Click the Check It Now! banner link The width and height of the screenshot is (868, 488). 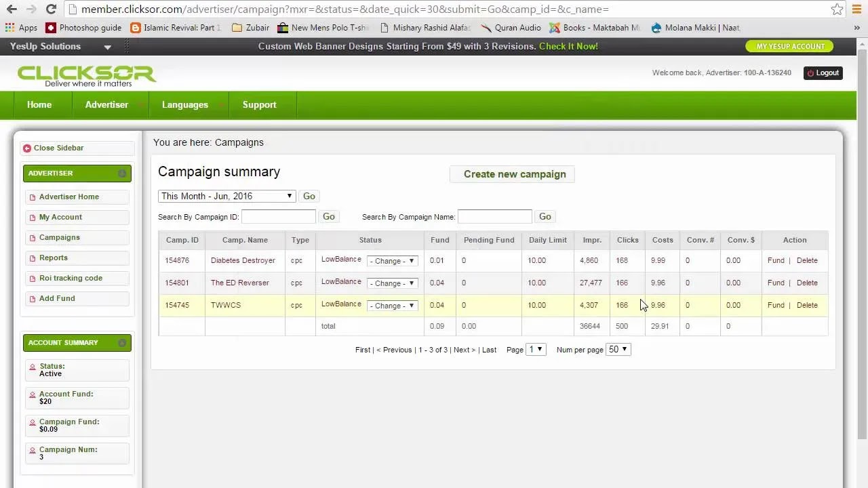[x=568, y=46]
